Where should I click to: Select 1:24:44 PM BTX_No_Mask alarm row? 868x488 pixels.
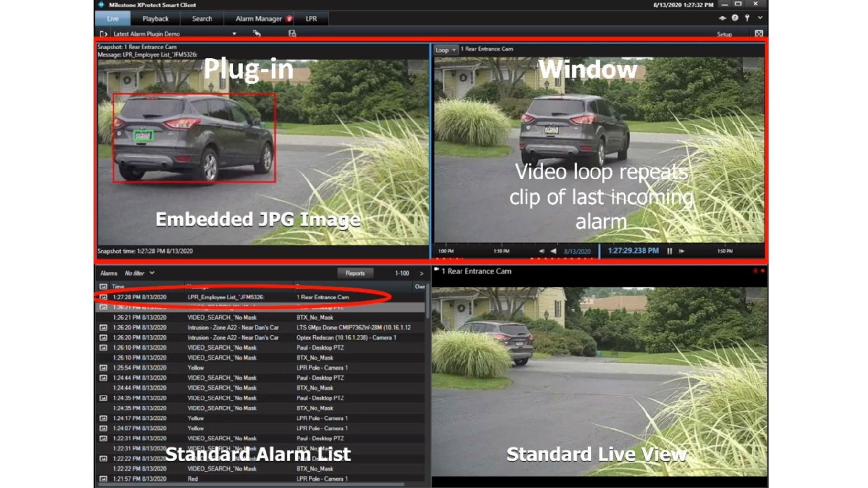[x=260, y=388]
